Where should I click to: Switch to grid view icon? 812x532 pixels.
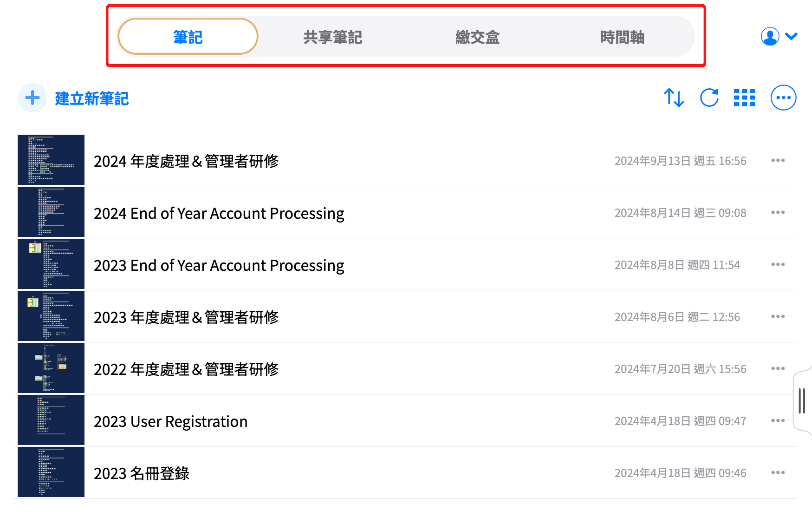tap(744, 98)
